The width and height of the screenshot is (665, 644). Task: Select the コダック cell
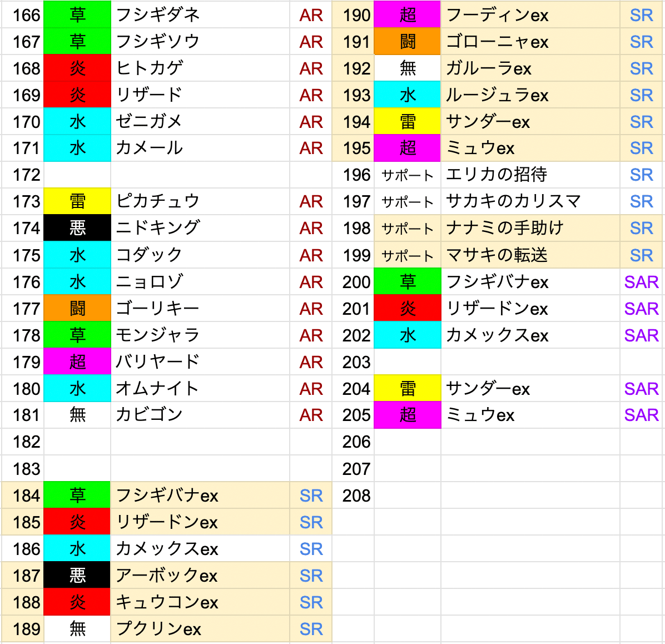(200, 255)
